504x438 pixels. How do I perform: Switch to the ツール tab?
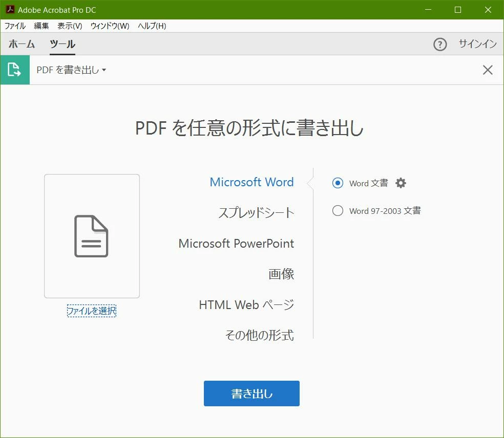[62, 44]
